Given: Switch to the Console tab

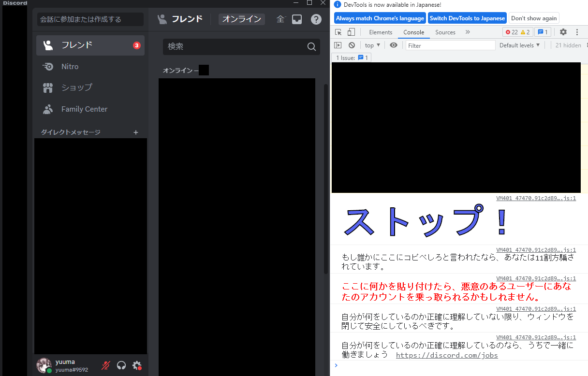Looking at the screenshot, I should coord(414,32).
